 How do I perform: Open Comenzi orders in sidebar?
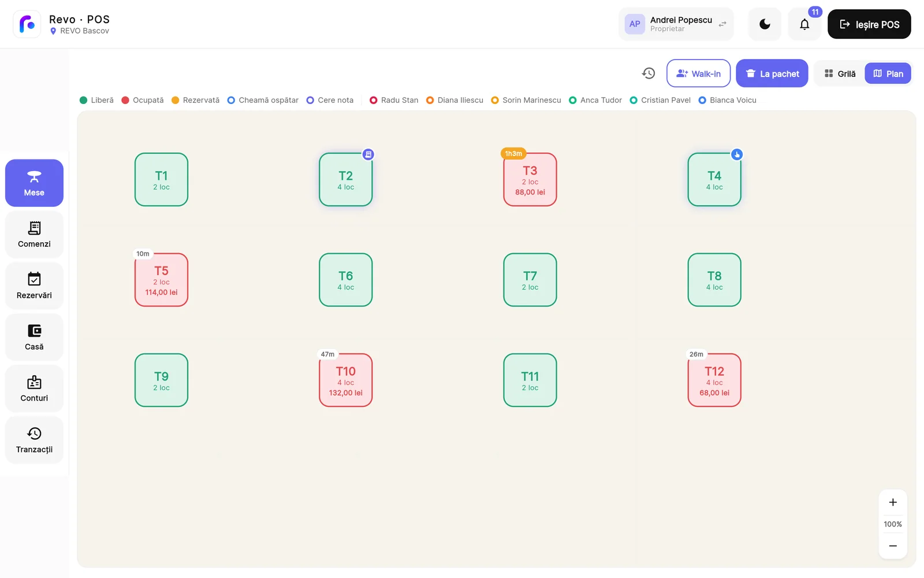click(x=34, y=234)
